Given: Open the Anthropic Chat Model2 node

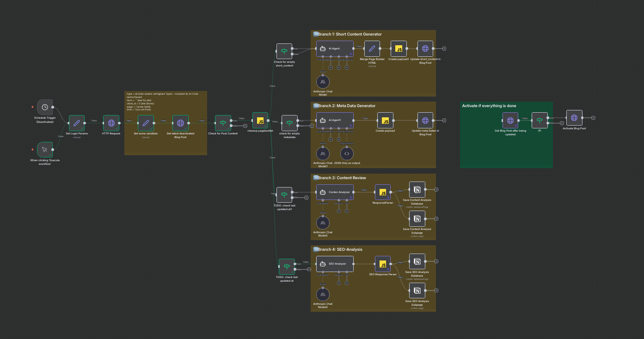Looking at the screenshot, I should click(x=323, y=222).
